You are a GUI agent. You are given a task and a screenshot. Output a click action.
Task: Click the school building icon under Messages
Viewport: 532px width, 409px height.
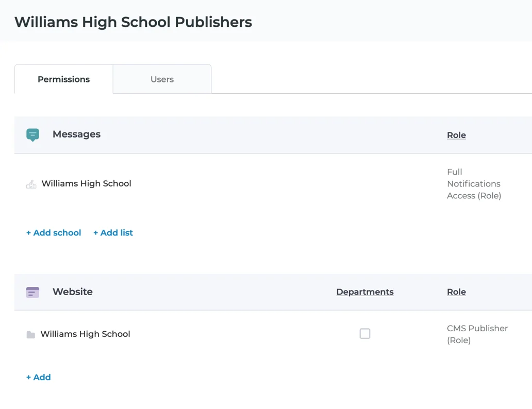(31, 184)
